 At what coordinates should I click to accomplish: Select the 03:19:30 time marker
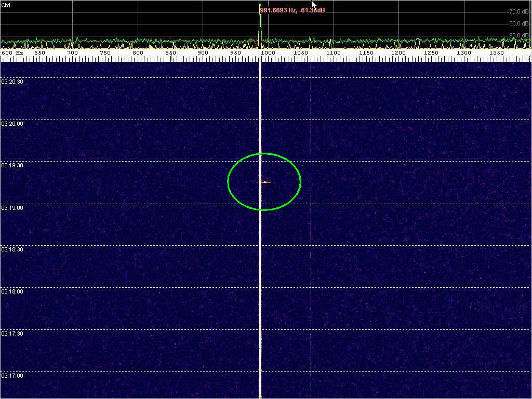(12, 165)
